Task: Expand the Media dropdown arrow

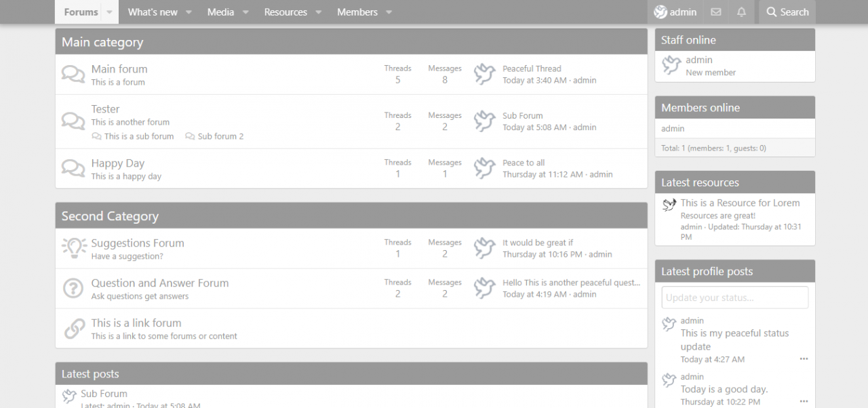Action: coord(245,12)
